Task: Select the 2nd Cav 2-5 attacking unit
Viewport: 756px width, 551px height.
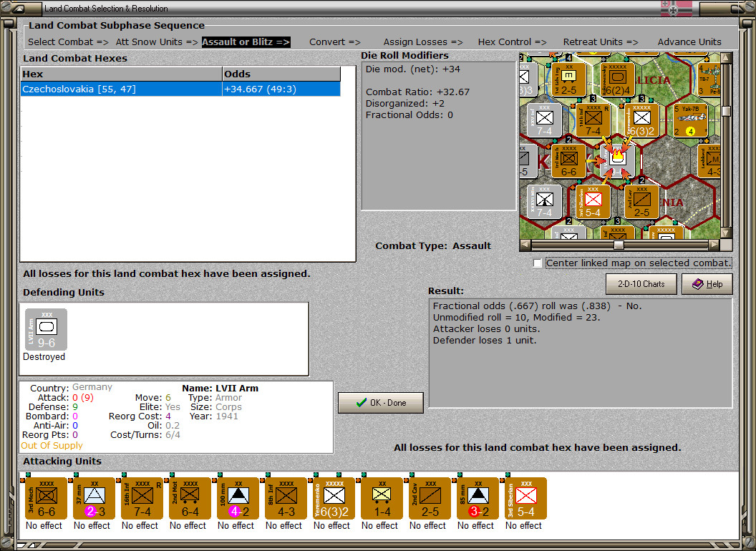Action: tap(430, 498)
